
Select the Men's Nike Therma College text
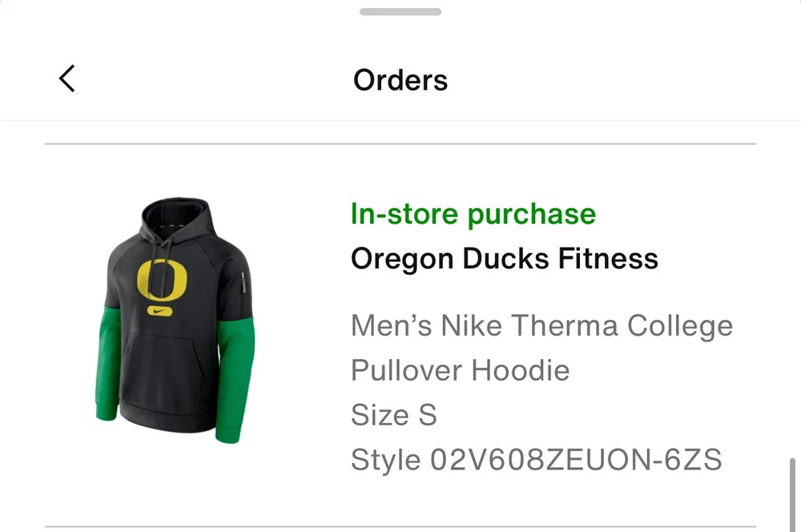[x=541, y=326]
